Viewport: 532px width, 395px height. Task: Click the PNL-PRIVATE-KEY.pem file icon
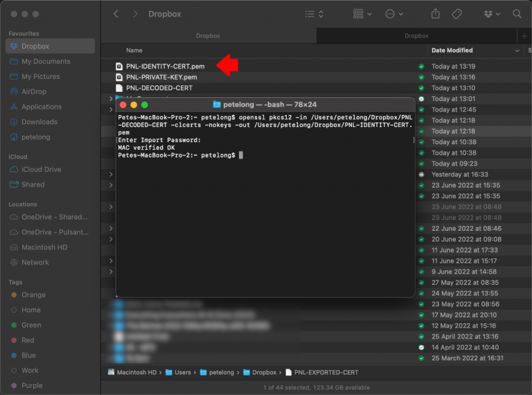119,77
